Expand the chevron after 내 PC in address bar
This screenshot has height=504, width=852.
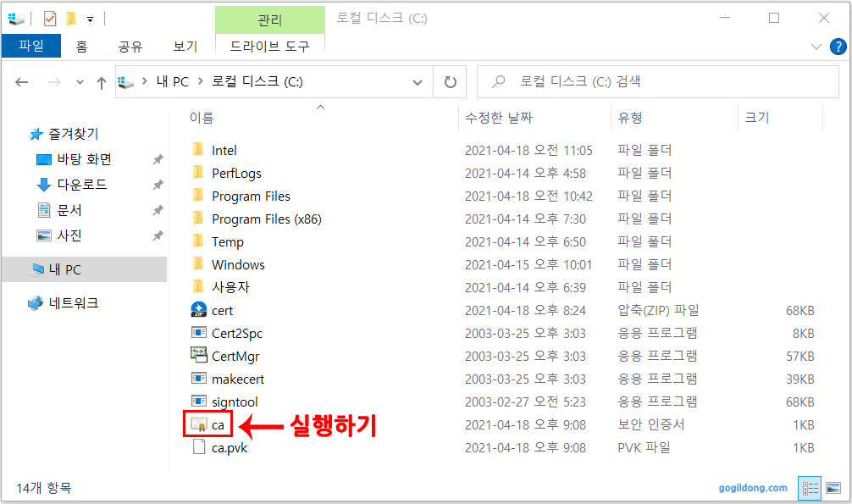(x=201, y=81)
